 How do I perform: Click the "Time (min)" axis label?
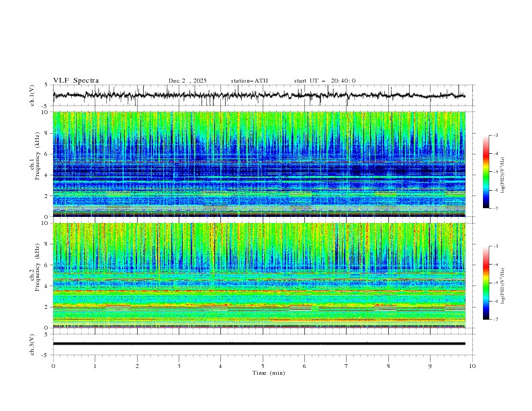pyautogui.click(x=269, y=373)
